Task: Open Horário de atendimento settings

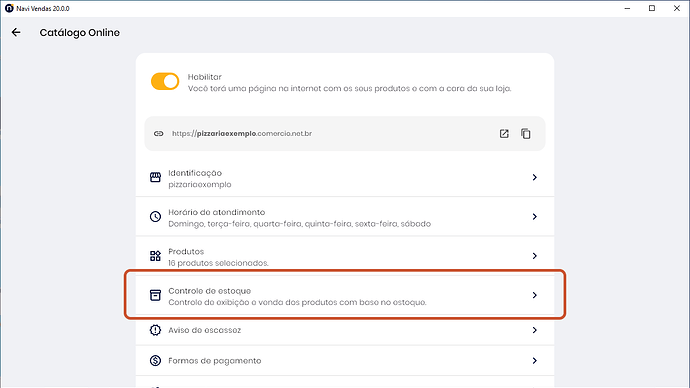Action: pyautogui.click(x=345, y=216)
